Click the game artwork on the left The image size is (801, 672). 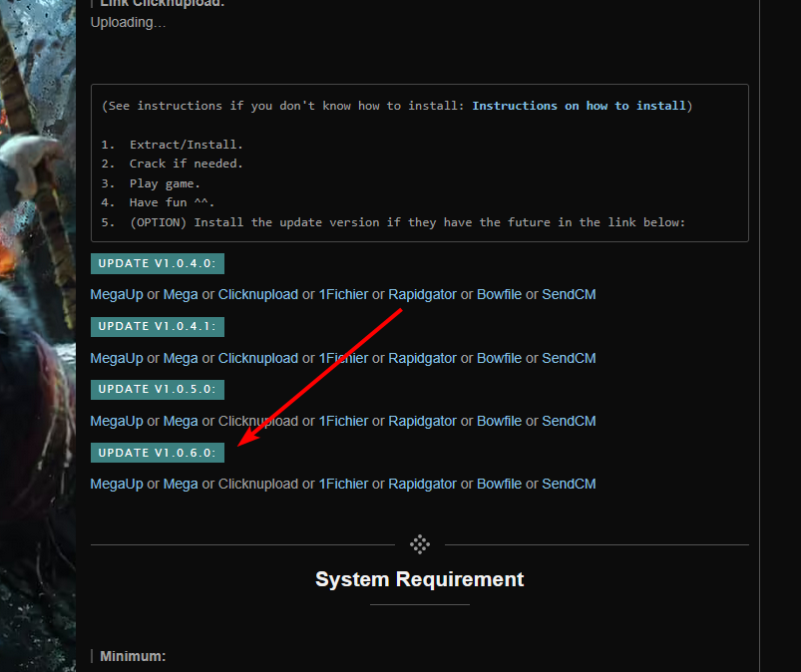click(x=37, y=299)
